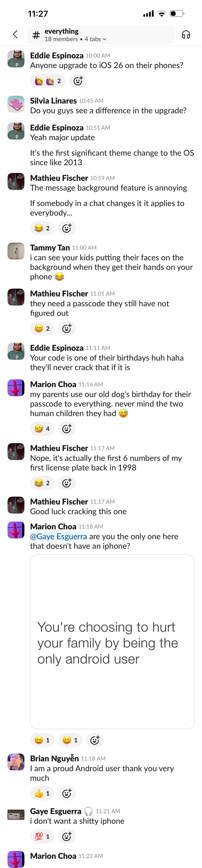Open the android user meme image
Viewport: 202px width, 868px height.
[112, 642]
